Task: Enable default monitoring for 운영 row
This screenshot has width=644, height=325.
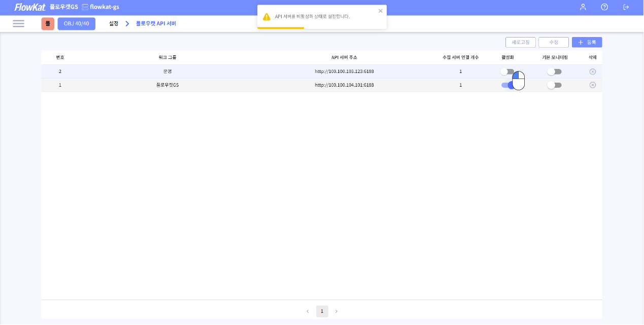Action: click(x=554, y=71)
